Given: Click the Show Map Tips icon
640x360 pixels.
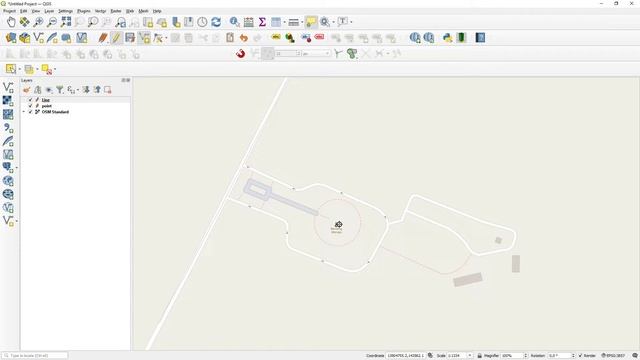Looking at the screenshot, I should [311, 22].
